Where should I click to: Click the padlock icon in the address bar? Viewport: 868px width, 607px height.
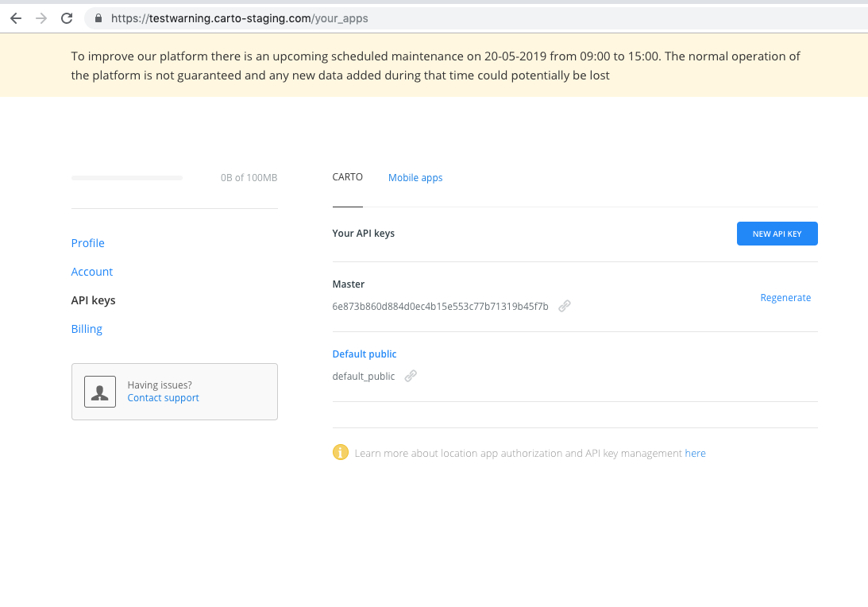98,18
